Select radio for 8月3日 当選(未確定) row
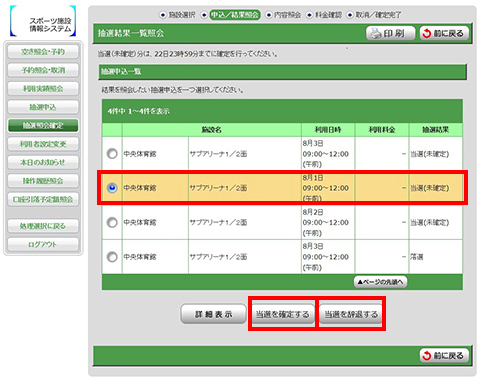Viewport: 480px width, 380px height. (x=112, y=154)
